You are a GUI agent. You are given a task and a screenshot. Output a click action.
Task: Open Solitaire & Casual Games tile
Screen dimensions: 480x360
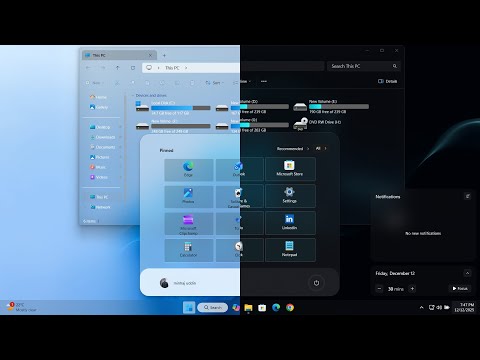[x=240, y=197]
